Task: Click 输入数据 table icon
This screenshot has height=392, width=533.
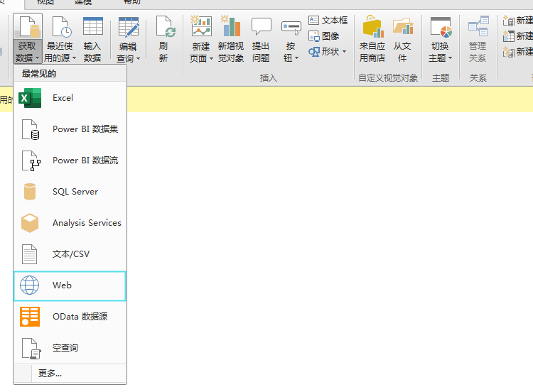Action: (92, 39)
